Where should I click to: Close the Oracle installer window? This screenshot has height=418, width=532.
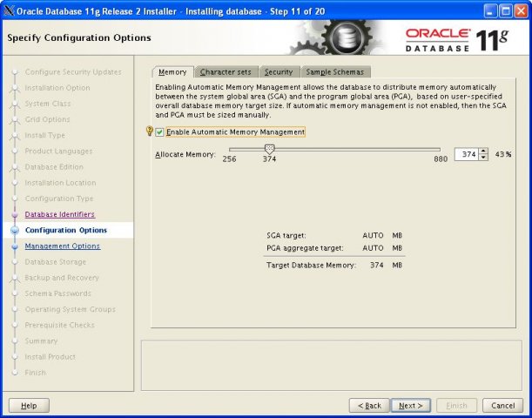[522, 11]
